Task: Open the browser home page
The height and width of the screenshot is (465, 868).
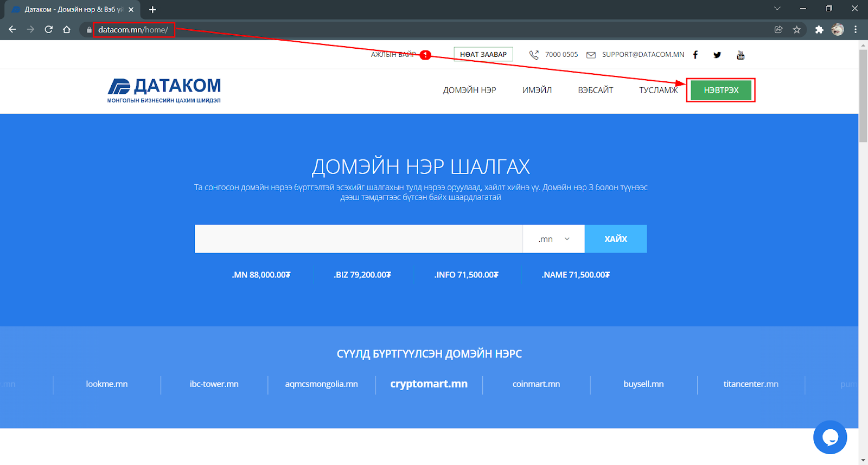Action: [x=67, y=29]
